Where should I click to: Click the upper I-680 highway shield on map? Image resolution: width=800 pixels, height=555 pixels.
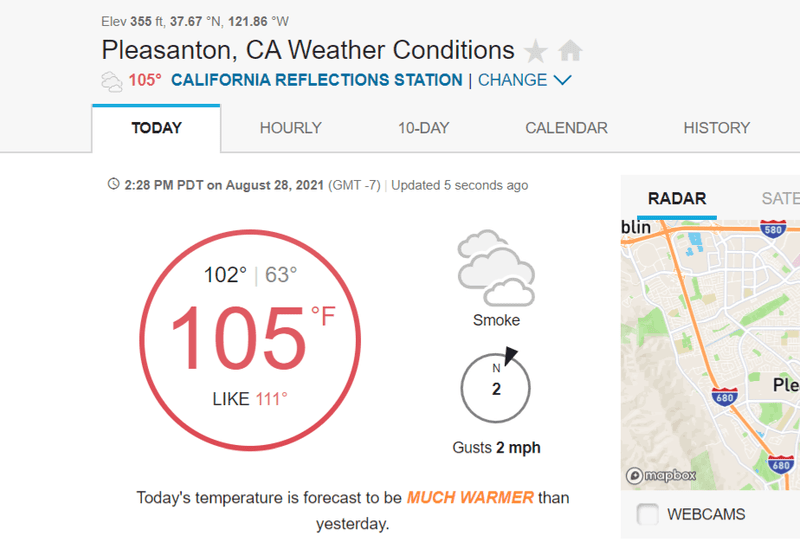[x=725, y=398]
